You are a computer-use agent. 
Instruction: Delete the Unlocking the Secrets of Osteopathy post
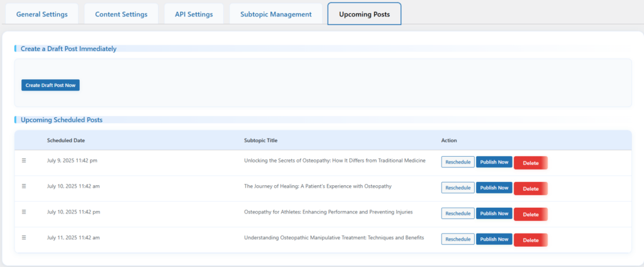[531, 163]
